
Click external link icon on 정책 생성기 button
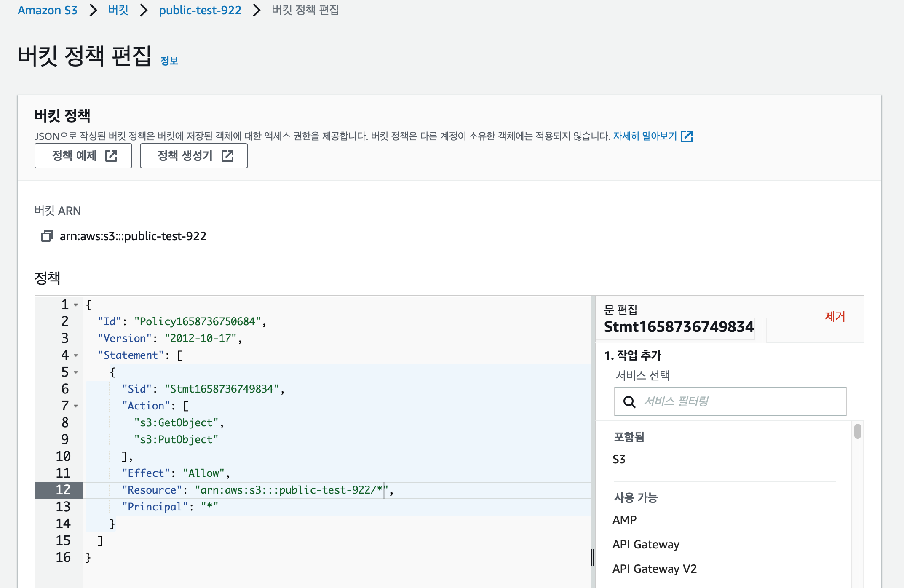coord(227,156)
